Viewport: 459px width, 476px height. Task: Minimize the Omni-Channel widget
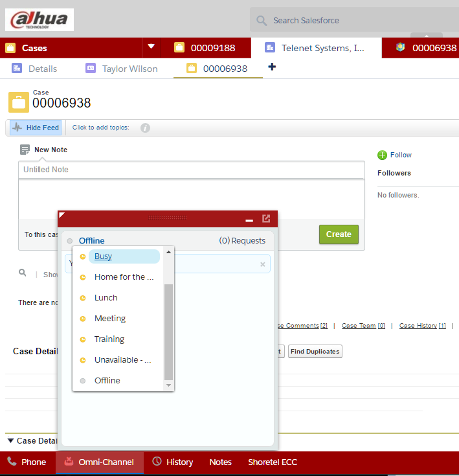[x=249, y=220]
